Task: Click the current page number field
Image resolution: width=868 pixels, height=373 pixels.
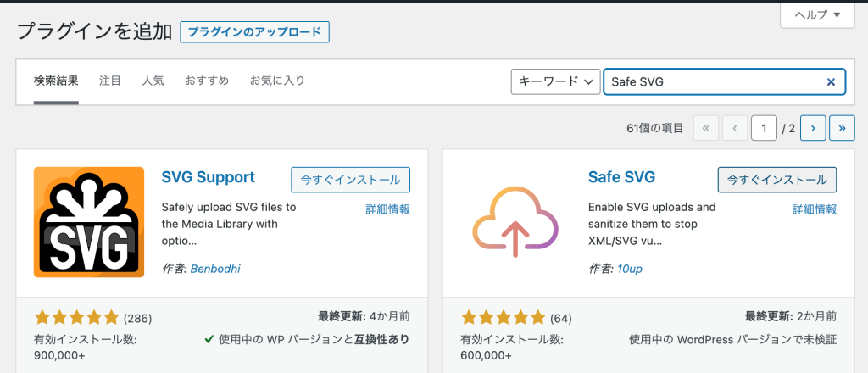Action: [x=764, y=128]
